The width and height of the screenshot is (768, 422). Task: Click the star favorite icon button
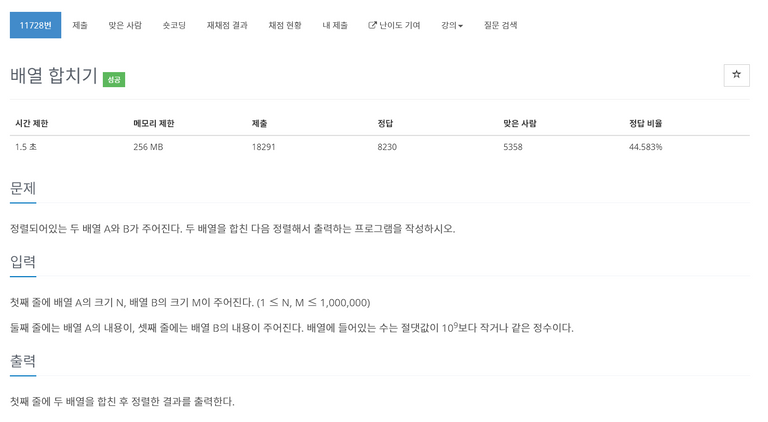pos(736,75)
